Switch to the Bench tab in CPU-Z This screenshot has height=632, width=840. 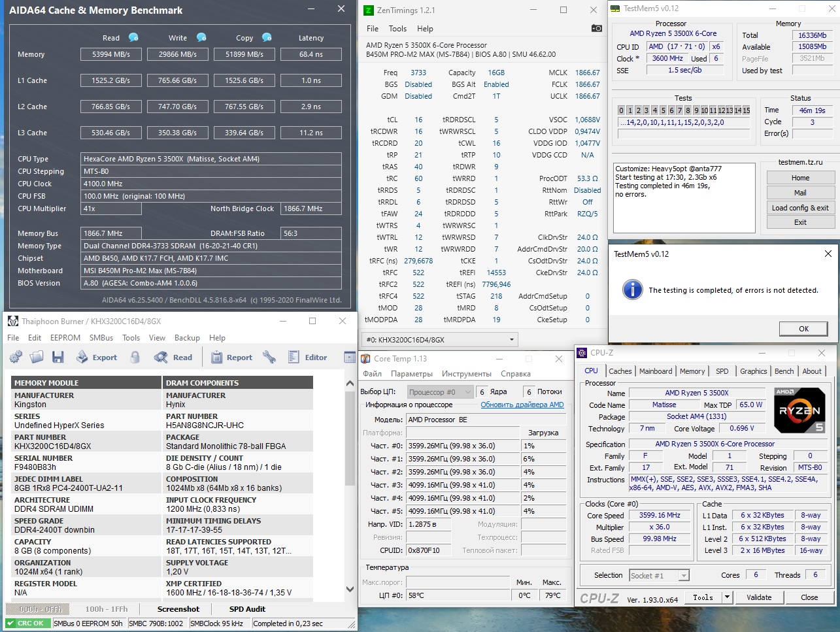click(784, 371)
